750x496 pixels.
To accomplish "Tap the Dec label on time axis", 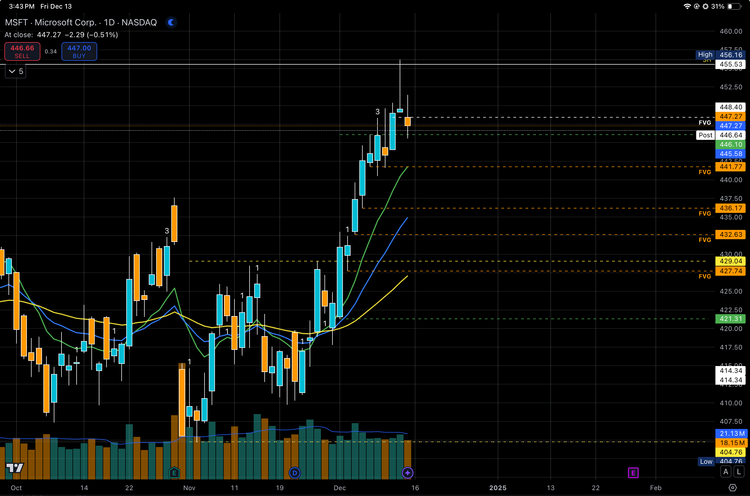I will pos(340,488).
